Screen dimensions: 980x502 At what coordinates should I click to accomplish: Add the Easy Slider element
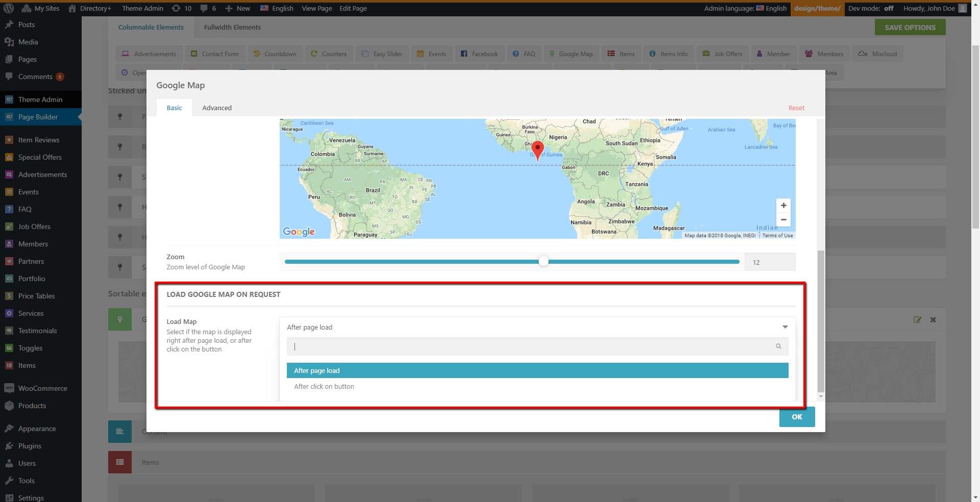click(x=382, y=54)
